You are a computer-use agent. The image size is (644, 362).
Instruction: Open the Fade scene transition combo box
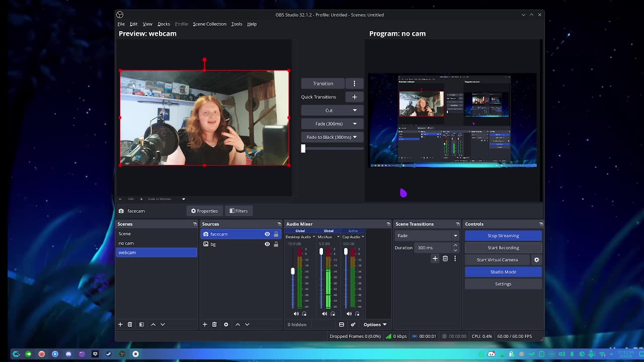point(427,235)
